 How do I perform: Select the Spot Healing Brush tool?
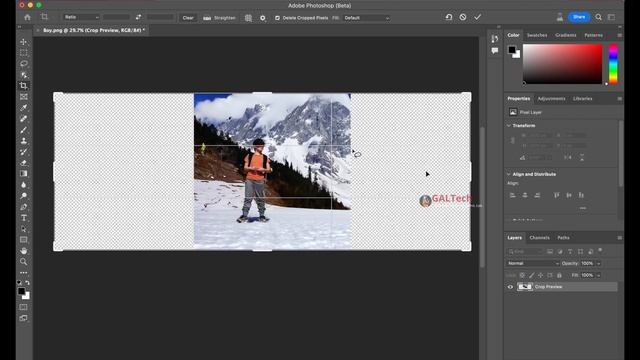pos(24,119)
